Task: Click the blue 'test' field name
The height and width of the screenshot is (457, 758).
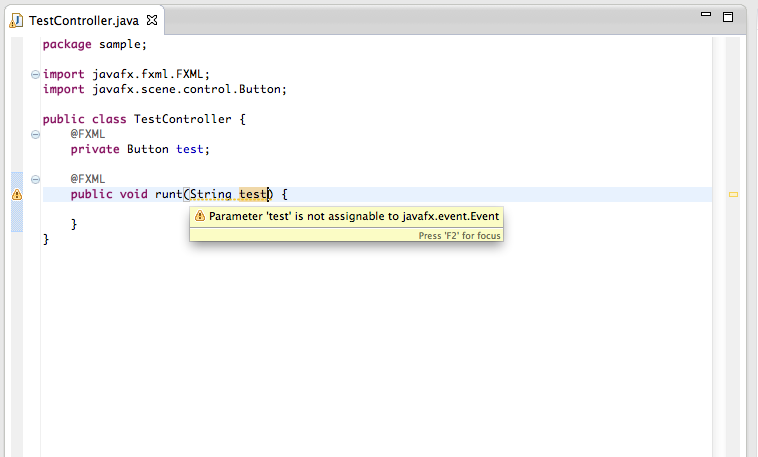Action: 190,149
